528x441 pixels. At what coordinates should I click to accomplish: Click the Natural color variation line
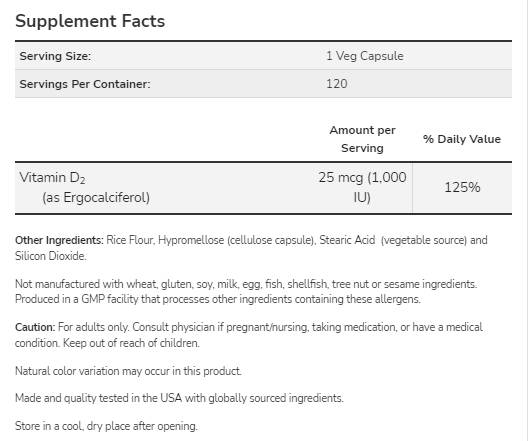click(128, 371)
